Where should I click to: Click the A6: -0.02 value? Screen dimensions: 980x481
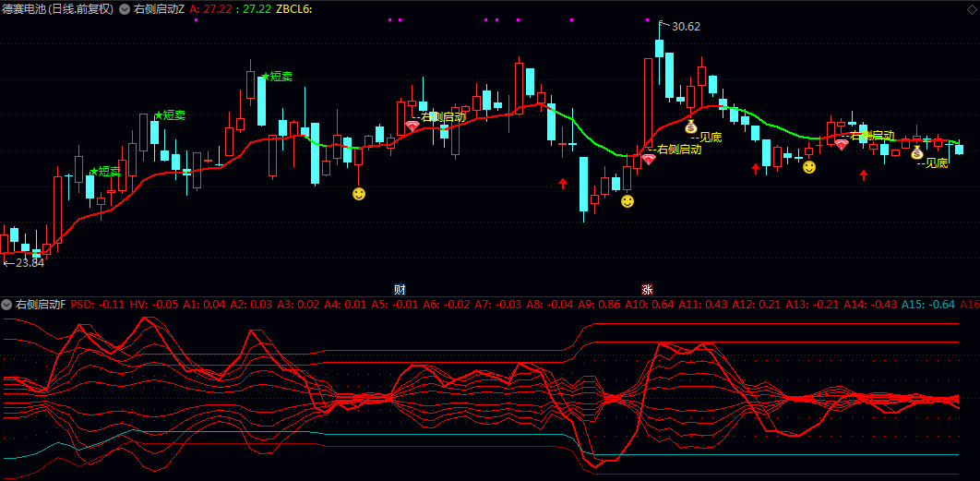coord(446,306)
